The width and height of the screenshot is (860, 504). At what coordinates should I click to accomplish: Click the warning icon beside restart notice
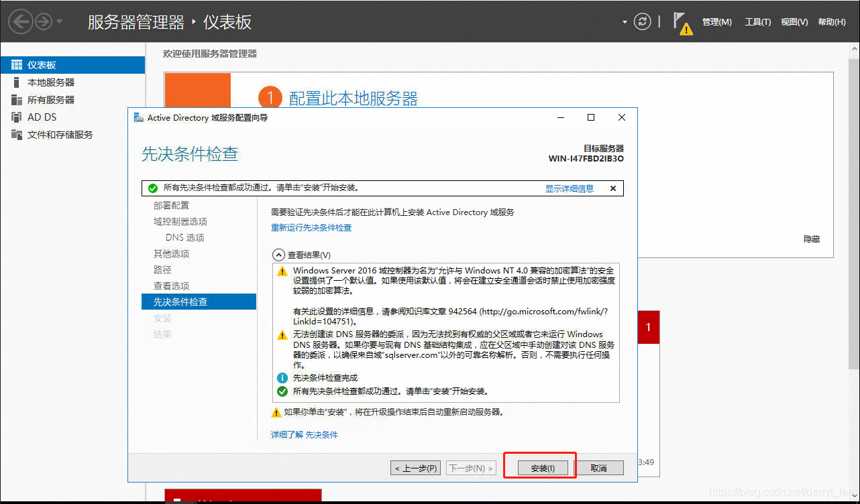(x=276, y=413)
